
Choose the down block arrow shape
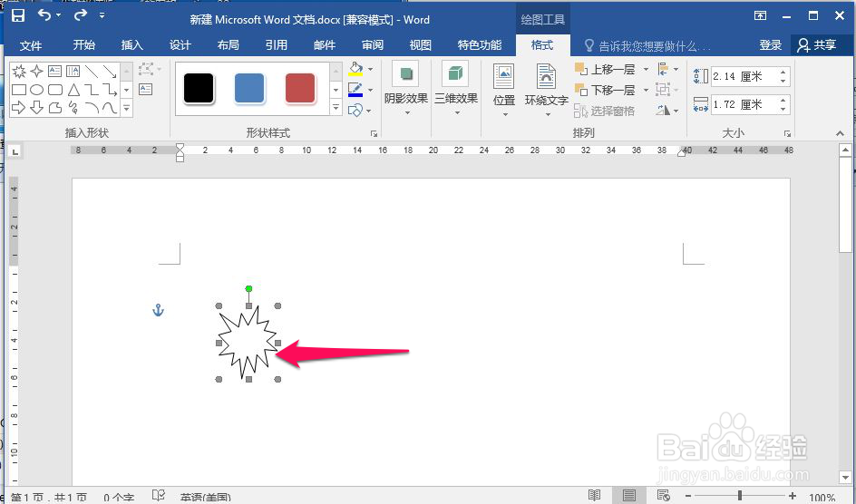click(x=36, y=108)
